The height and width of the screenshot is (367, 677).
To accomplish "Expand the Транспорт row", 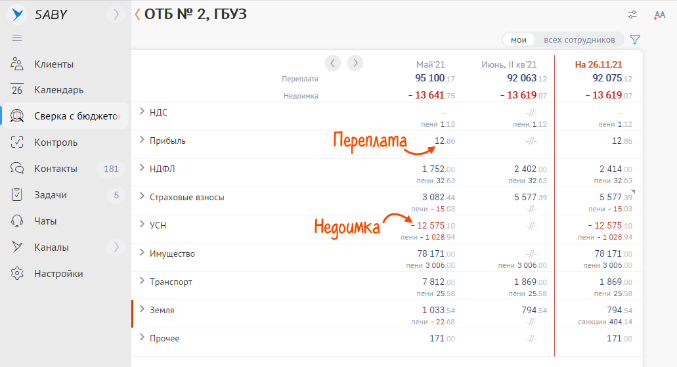I will coord(142,281).
